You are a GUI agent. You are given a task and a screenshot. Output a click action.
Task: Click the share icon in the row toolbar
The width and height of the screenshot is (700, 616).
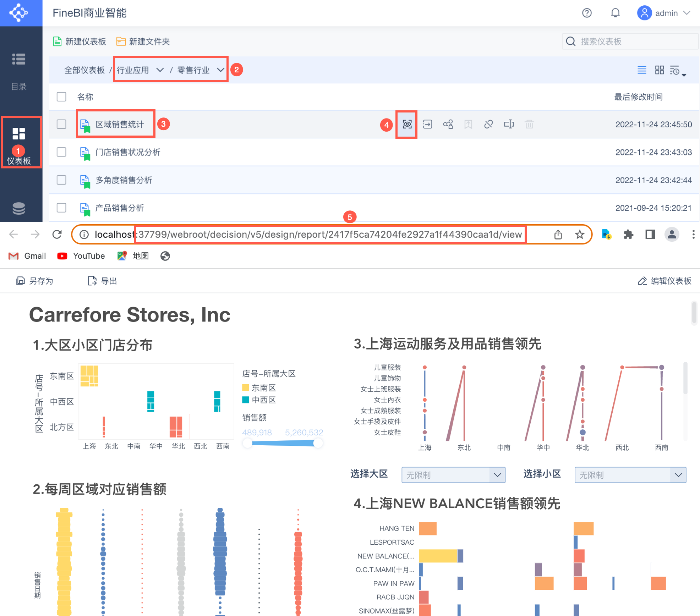pos(448,124)
